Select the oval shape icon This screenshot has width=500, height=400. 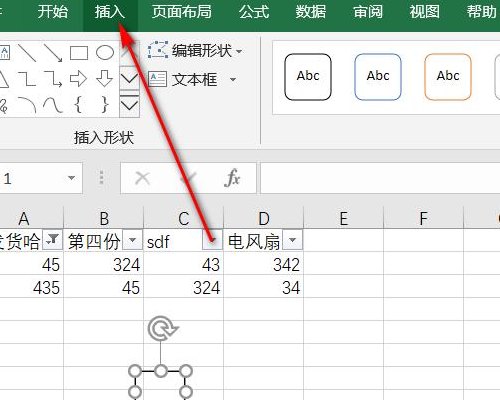tap(105, 53)
